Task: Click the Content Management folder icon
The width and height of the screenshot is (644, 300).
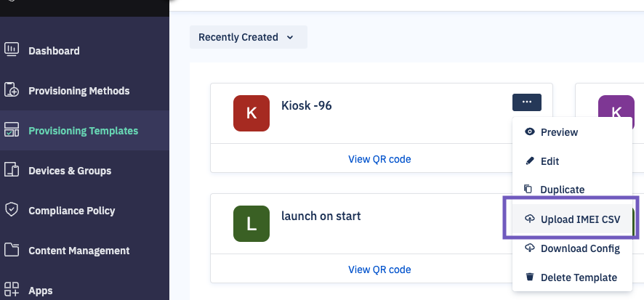Action: [x=12, y=250]
